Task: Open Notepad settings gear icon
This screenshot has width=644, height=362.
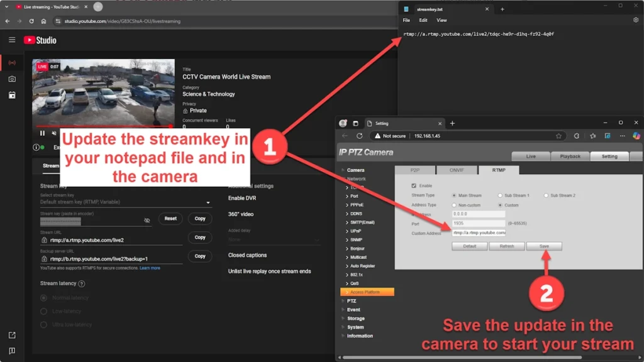Action: click(x=636, y=20)
